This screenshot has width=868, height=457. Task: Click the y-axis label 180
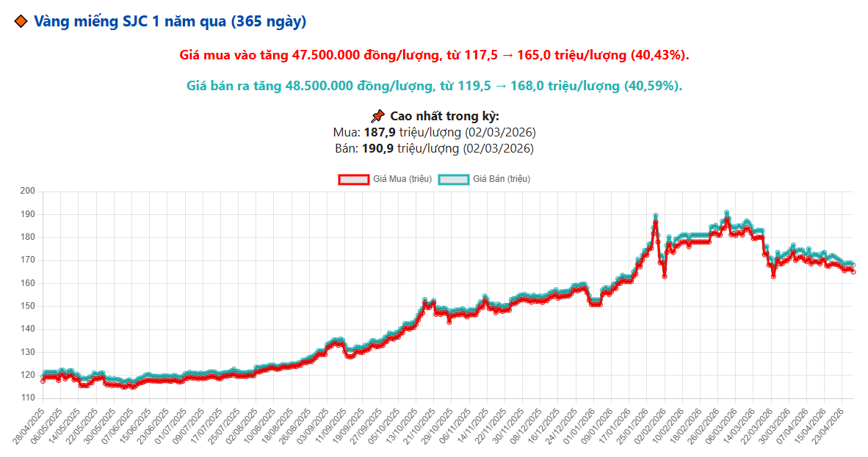[28, 237]
